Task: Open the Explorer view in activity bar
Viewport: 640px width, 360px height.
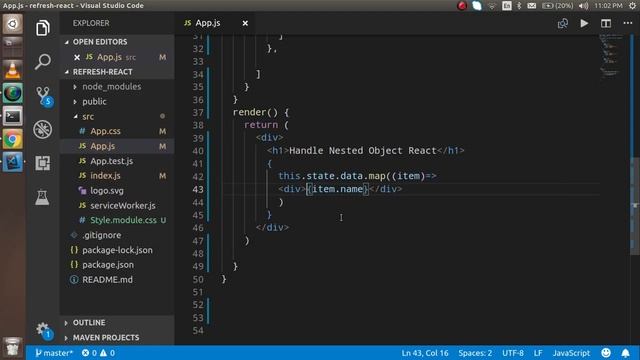Action: coord(42,28)
